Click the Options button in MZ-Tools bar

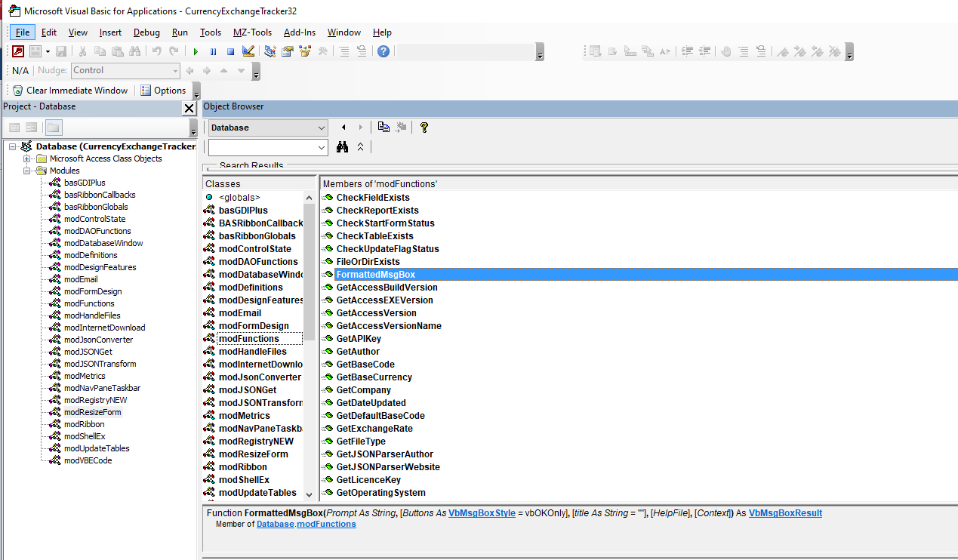[163, 91]
